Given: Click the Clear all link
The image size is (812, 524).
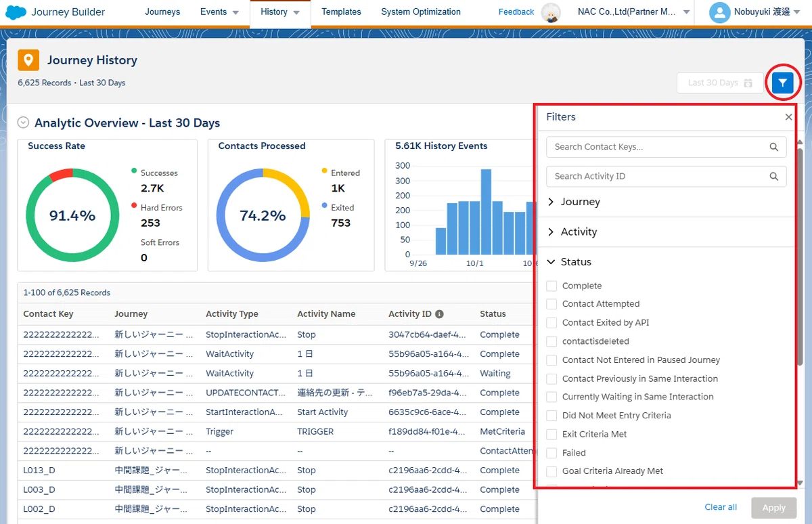Looking at the screenshot, I should 721,507.
